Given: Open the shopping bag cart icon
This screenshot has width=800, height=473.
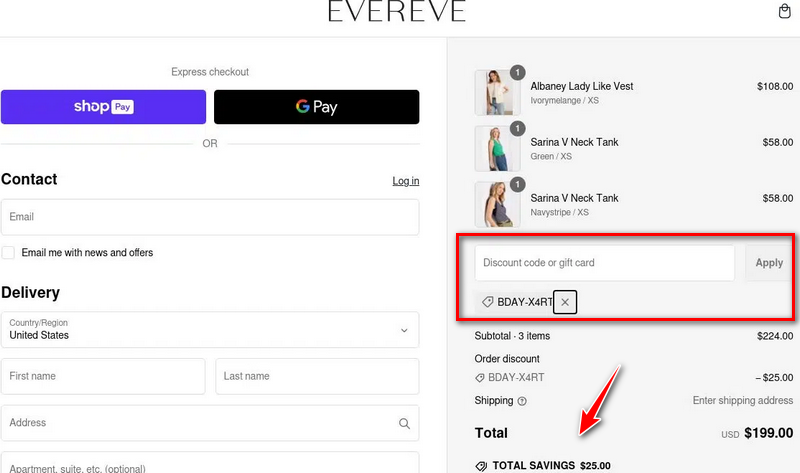Looking at the screenshot, I should click(785, 12).
